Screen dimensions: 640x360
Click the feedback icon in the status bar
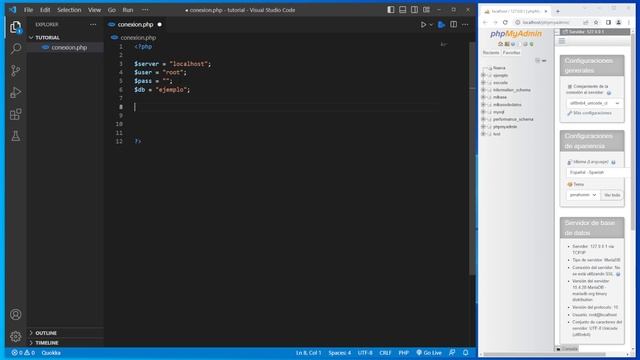click(x=452, y=353)
